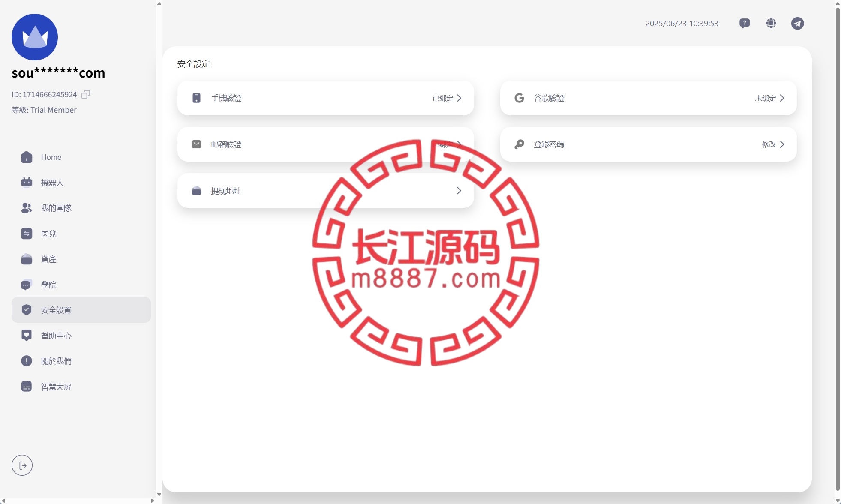841x504 pixels.
Task: Click the wallet icon beside 資產
Action: [27, 259]
